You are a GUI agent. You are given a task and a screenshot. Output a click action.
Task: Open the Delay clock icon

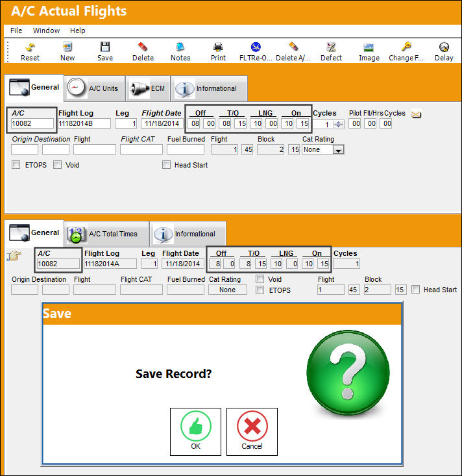[444, 47]
